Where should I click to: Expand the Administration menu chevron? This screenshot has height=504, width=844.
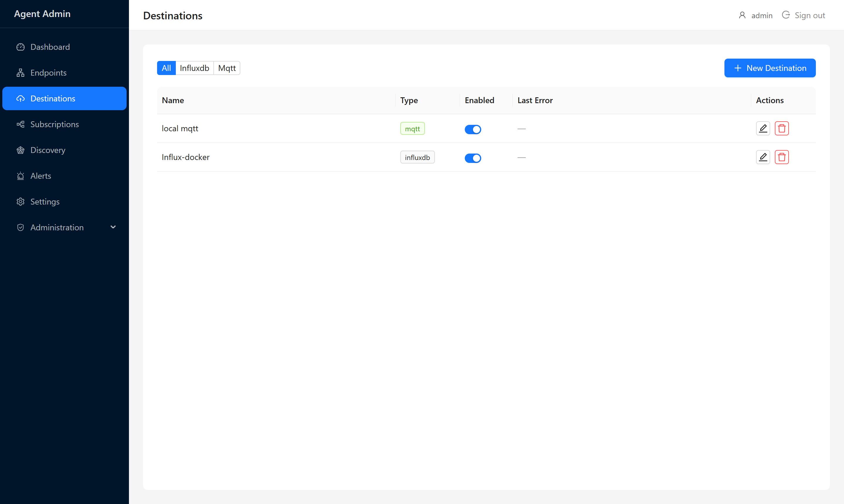pos(113,227)
